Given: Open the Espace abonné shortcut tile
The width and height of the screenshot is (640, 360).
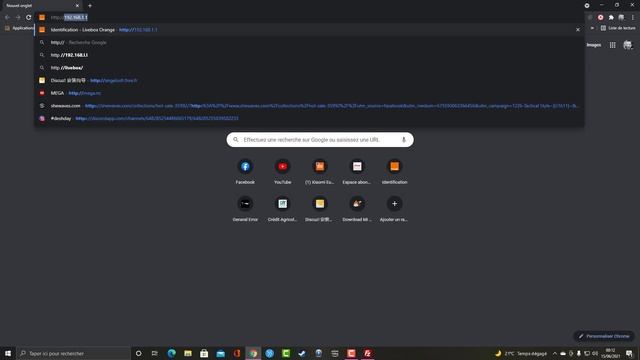Looking at the screenshot, I should (x=357, y=171).
